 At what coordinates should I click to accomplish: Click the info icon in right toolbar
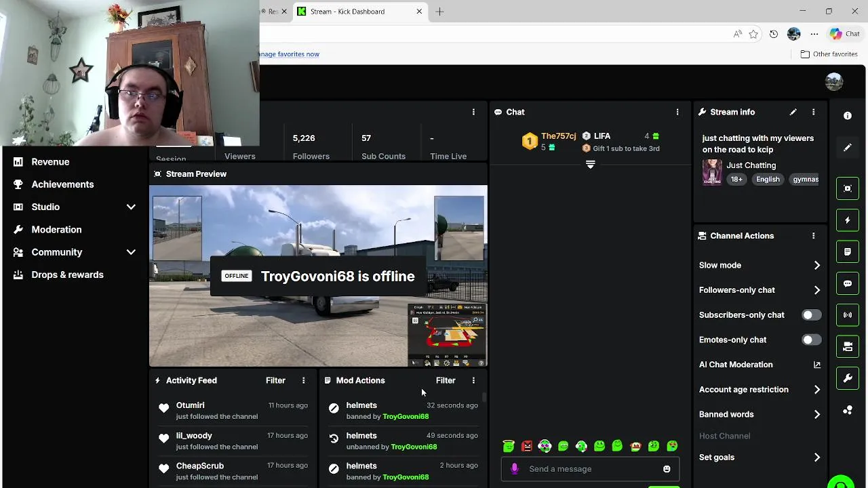click(x=848, y=116)
